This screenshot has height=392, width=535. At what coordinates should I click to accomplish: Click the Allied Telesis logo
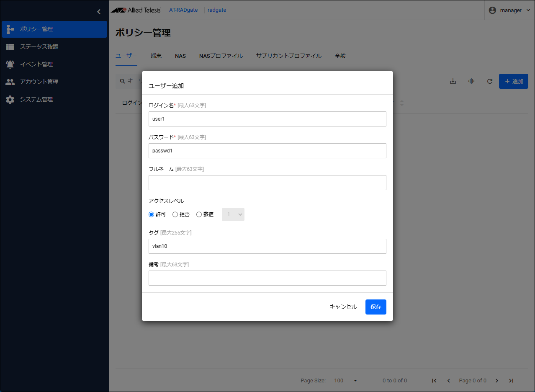click(x=136, y=10)
